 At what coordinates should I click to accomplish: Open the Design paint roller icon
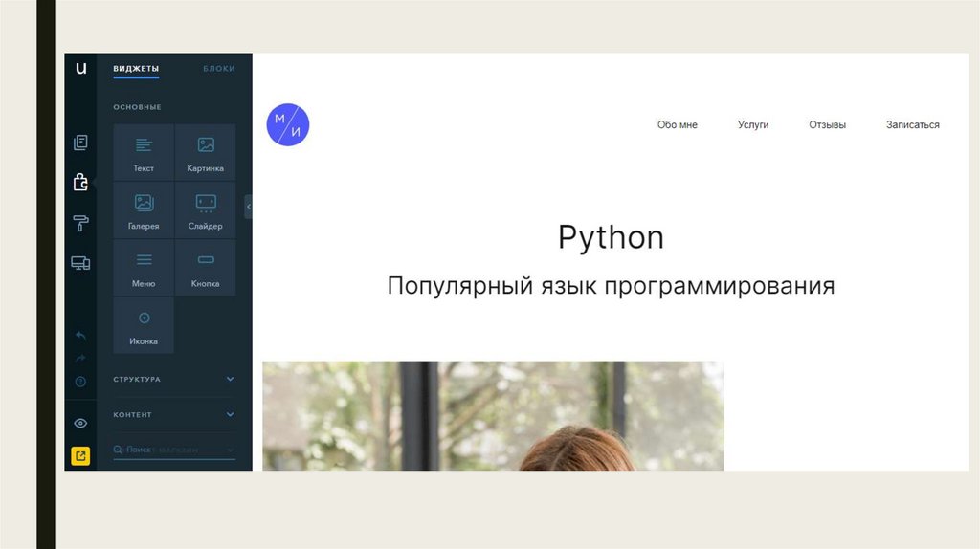tap(80, 223)
